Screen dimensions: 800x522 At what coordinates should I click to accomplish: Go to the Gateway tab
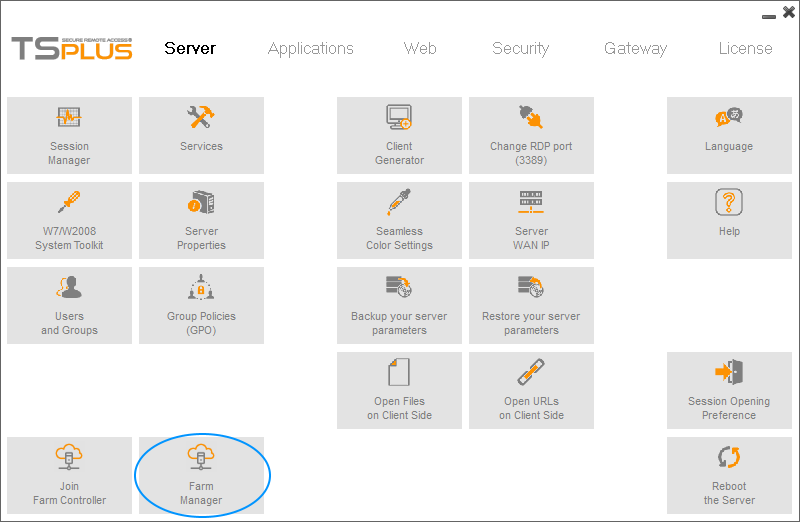tap(635, 48)
